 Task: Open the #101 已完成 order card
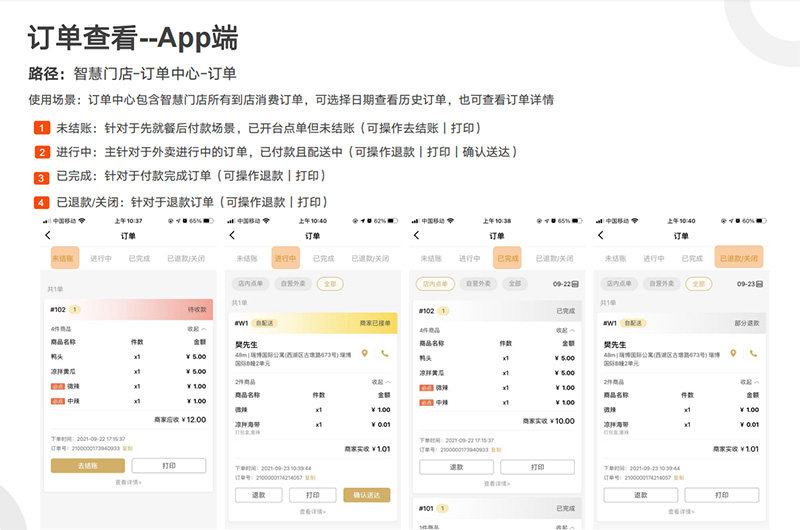497,514
